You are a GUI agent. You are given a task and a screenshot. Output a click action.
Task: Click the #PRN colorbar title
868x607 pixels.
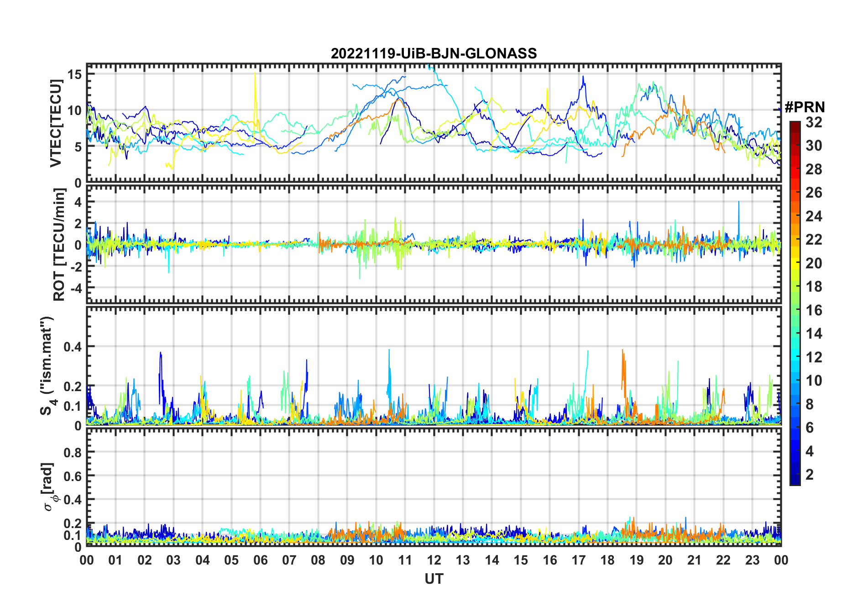805,107
